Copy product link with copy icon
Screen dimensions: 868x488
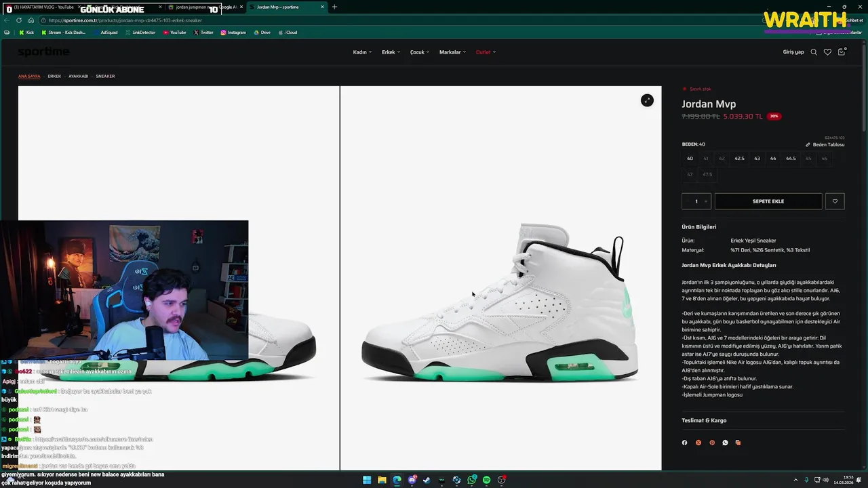click(738, 443)
